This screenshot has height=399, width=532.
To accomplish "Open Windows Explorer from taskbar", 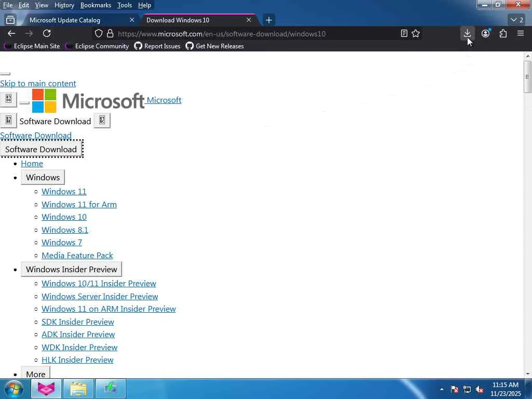I will click(78, 389).
